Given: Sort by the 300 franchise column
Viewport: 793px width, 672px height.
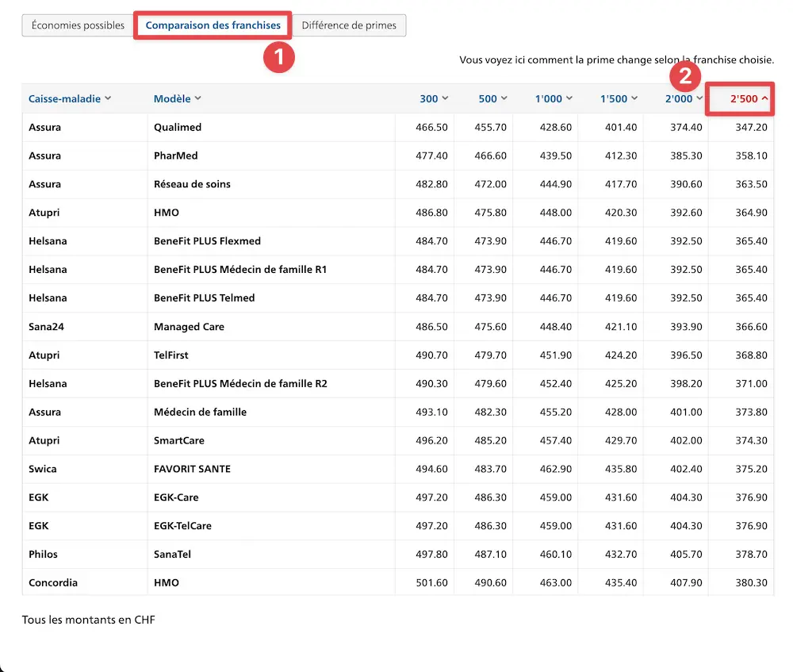Looking at the screenshot, I should 434,98.
